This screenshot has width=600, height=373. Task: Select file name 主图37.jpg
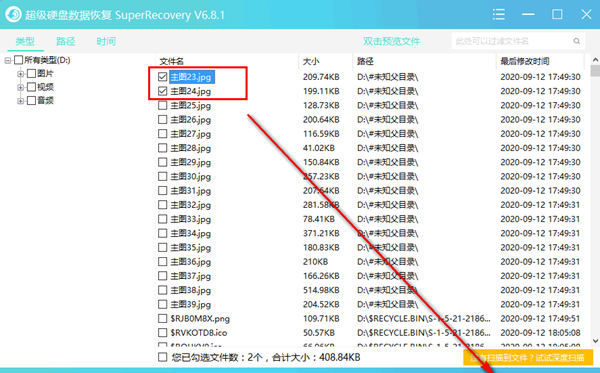point(191,276)
